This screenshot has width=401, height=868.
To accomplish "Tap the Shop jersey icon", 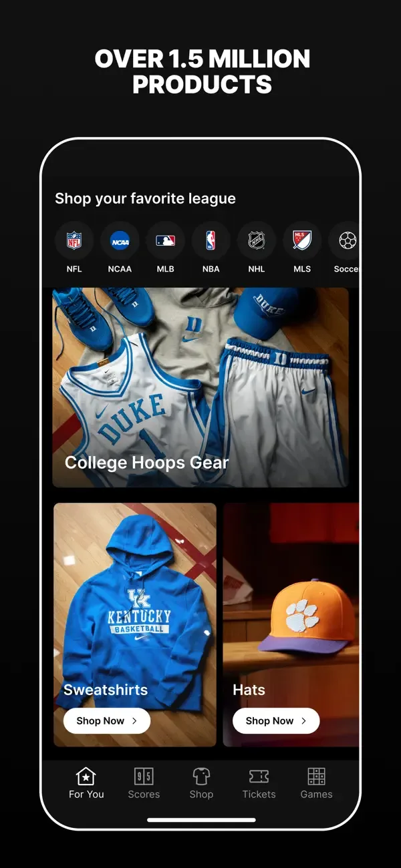I will [x=201, y=776].
